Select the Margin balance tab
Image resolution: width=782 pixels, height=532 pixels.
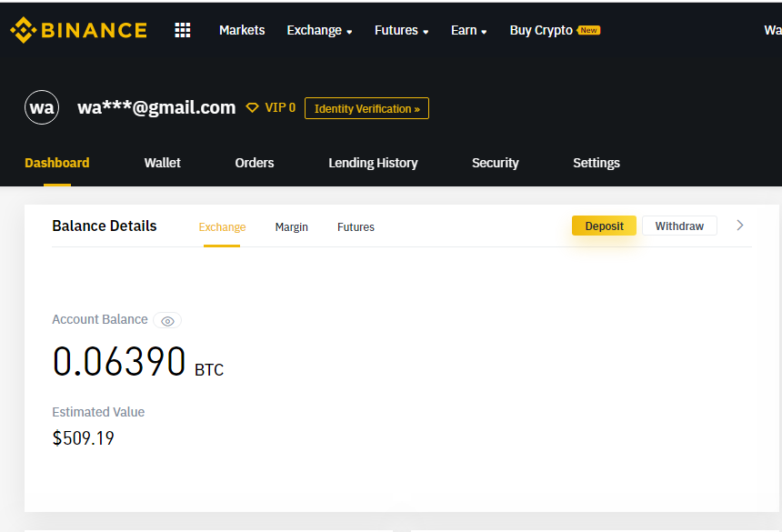click(x=291, y=227)
